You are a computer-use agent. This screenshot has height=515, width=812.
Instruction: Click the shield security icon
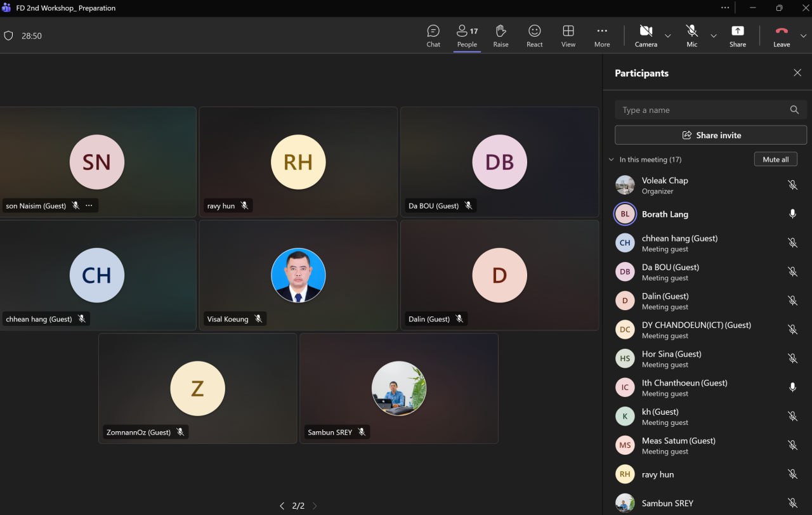pyautogui.click(x=9, y=36)
